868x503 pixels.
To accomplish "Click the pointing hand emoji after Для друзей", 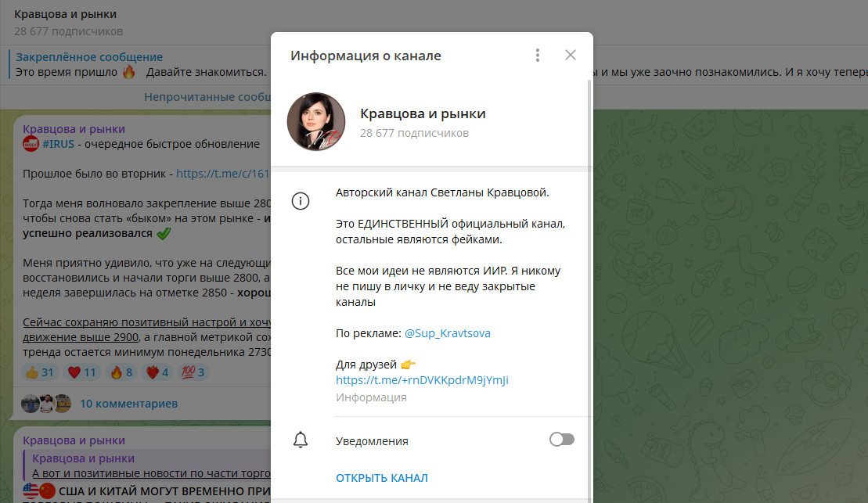I will point(408,365).
